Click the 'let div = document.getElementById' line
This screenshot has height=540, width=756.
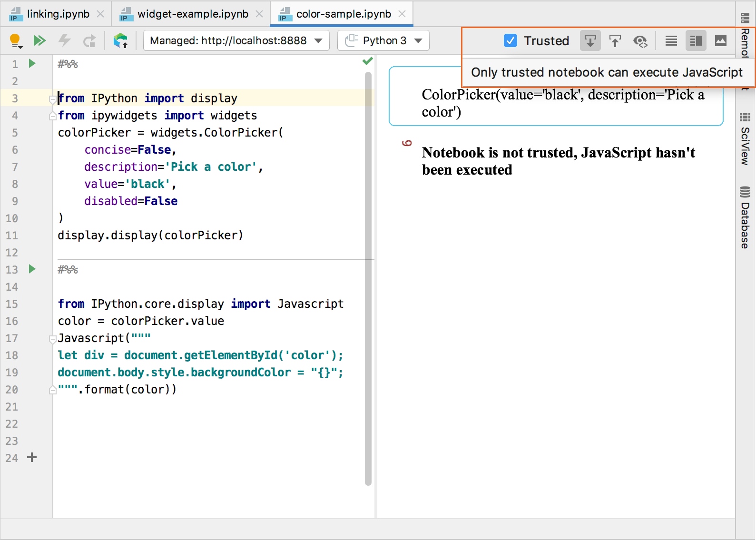[x=200, y=355]
